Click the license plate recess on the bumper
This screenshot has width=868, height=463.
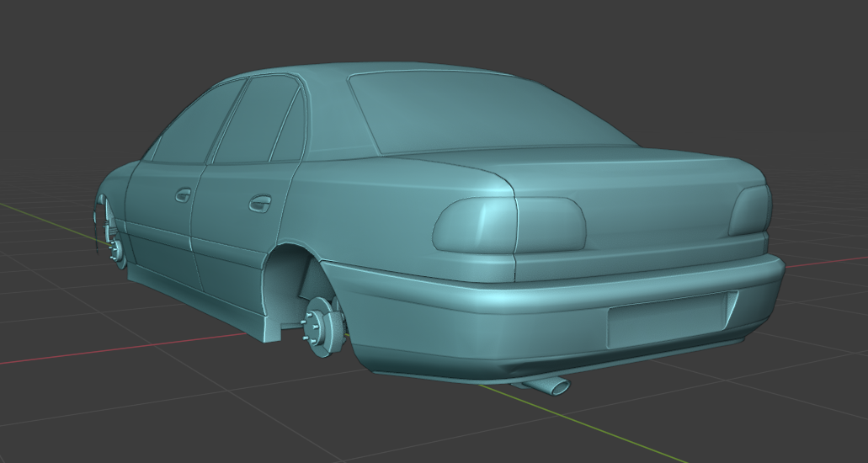(x=667, y=320)
